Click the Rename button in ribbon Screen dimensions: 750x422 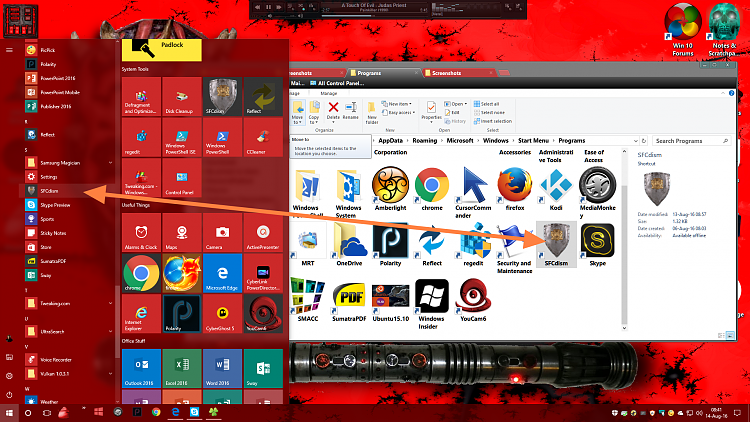click(x=351, y=111)
